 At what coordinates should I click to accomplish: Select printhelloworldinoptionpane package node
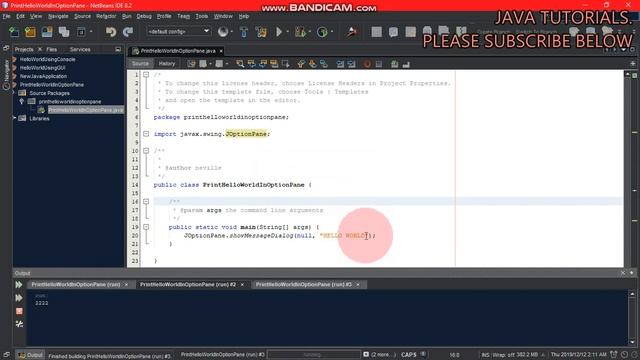point(70,102)
